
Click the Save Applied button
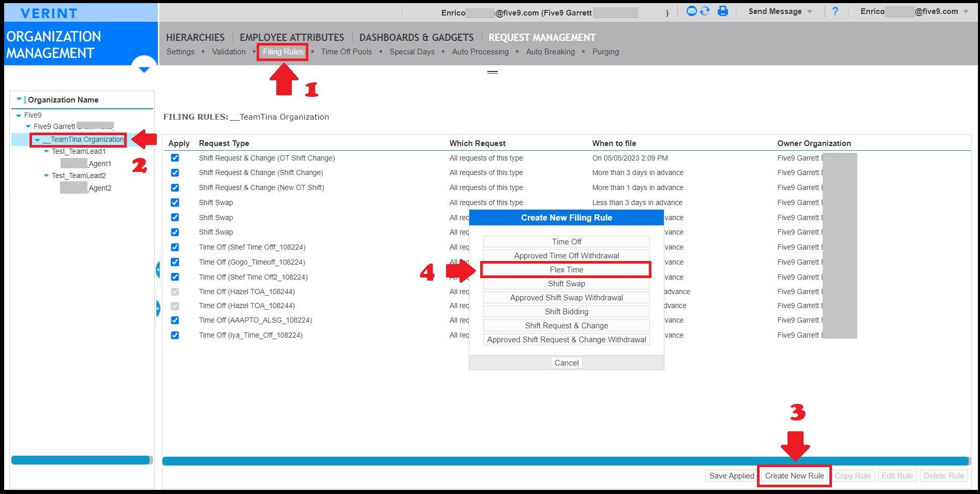tap(732, 476)
